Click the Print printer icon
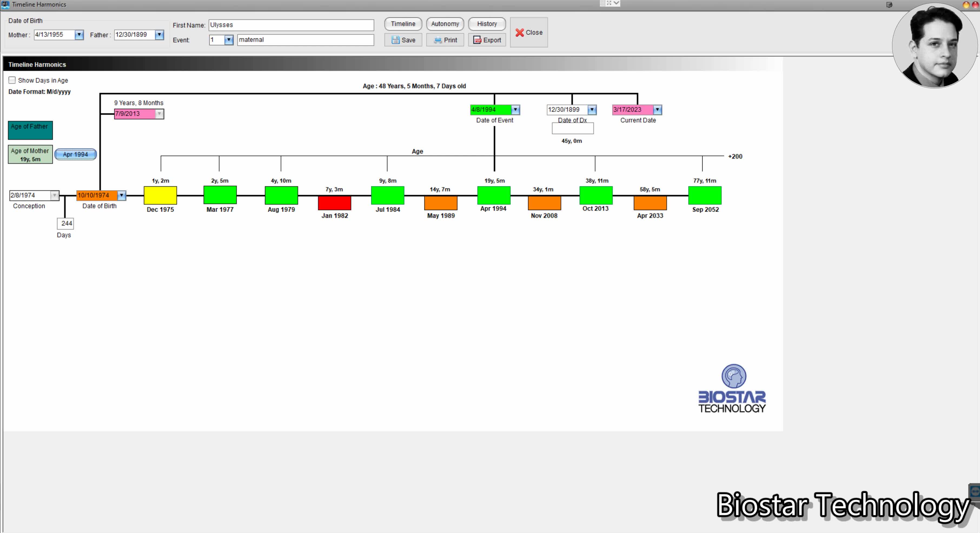Viewport: 980px width, 533px height. click(x=438, y=40)
